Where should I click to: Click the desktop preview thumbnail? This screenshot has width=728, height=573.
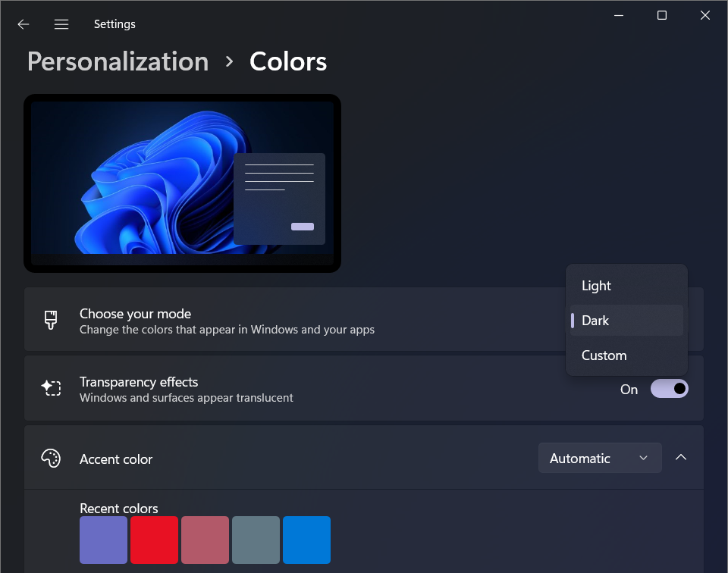183,183
